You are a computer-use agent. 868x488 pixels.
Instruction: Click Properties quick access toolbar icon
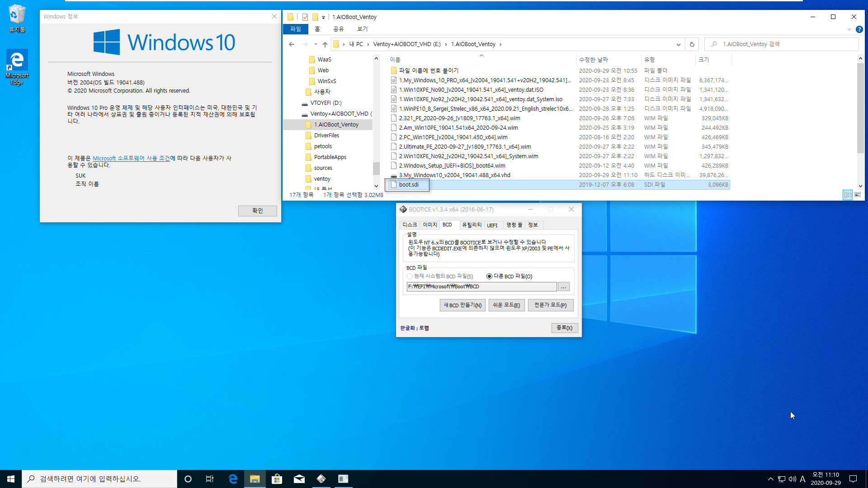(305, 17)
